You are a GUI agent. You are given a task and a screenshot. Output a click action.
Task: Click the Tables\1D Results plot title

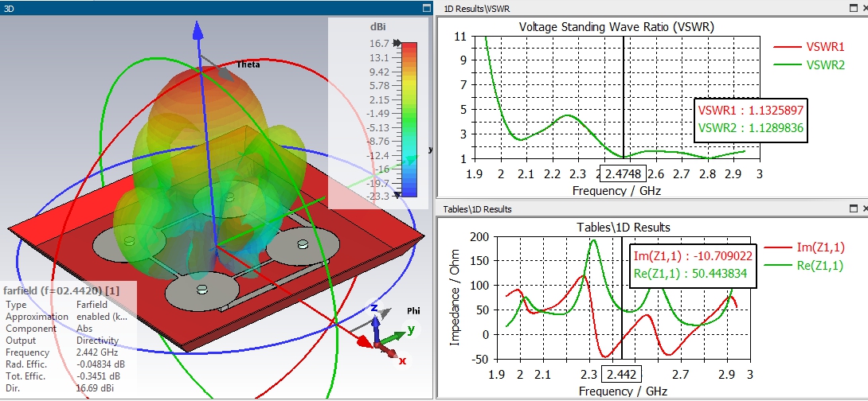coord(624,228)
